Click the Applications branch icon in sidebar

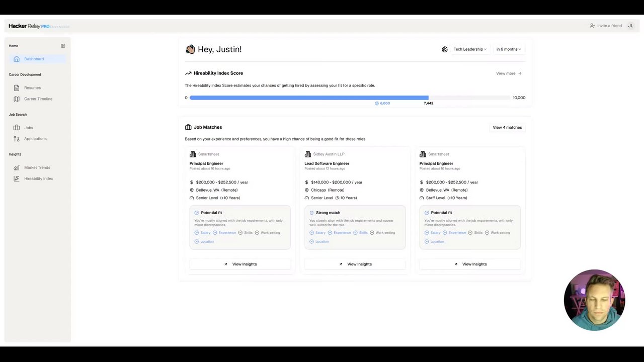click(17, 139)
